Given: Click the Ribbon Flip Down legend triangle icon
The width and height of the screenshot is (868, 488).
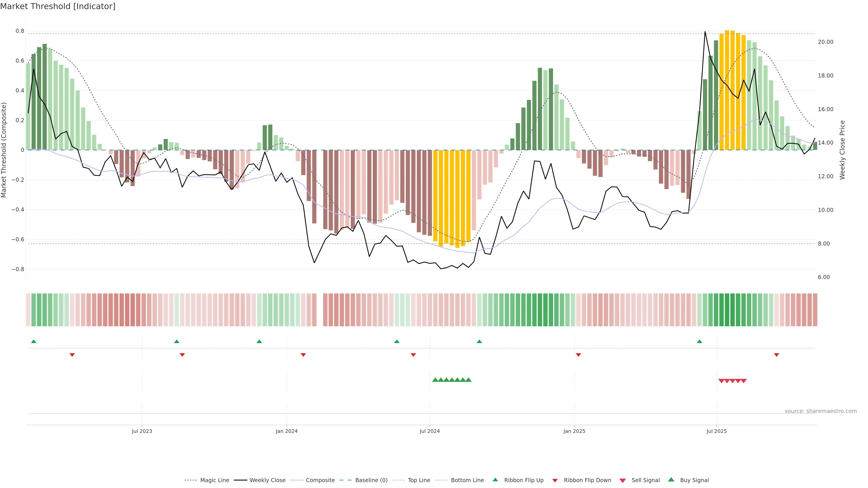Looking at the screenshot, I should coord(555,480).
